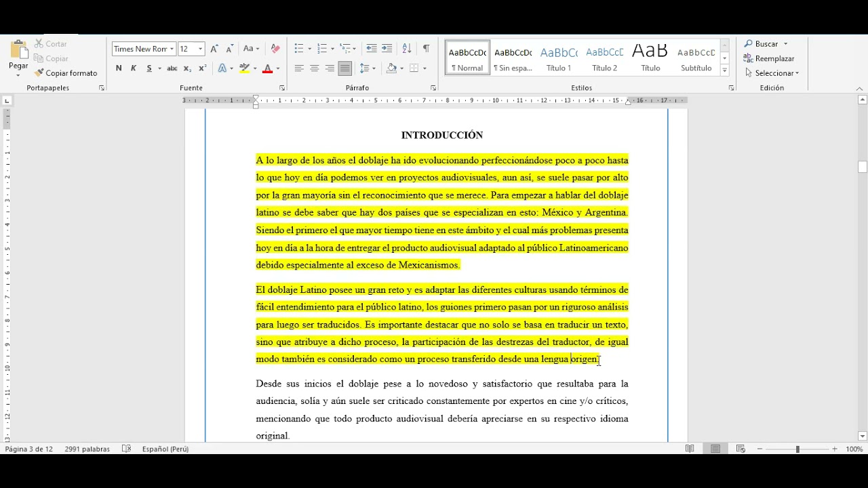Collapse the ribbon chevron
Viewport: 868px width, 488px height.
860,89
